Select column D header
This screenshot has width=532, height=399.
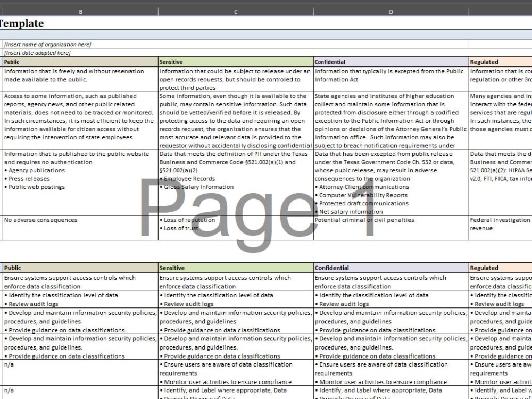(x=391, y=12)
